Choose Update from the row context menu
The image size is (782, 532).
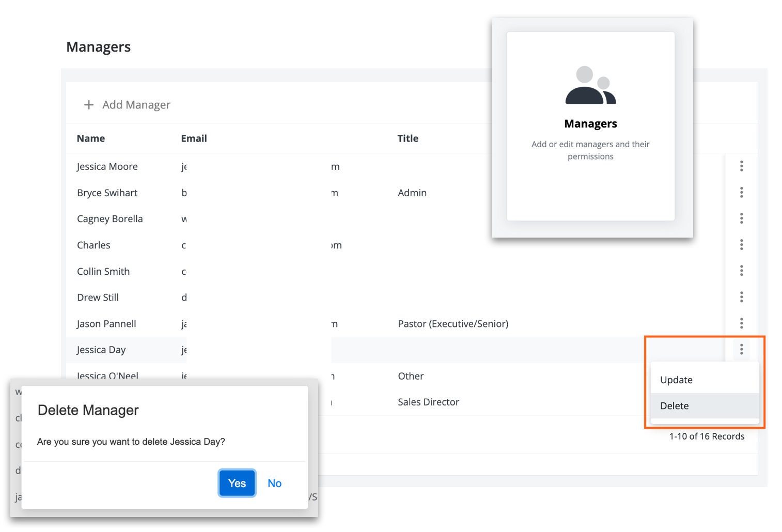676,380
